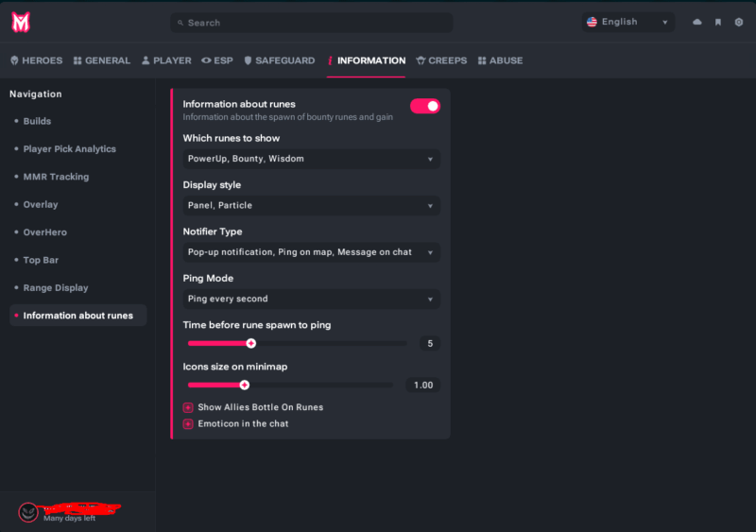Click the user avatar icon at bottom

point(28,512)
